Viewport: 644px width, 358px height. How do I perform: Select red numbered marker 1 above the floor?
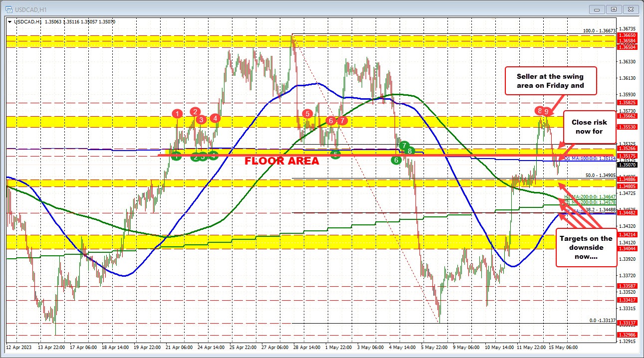click(177, 114)
